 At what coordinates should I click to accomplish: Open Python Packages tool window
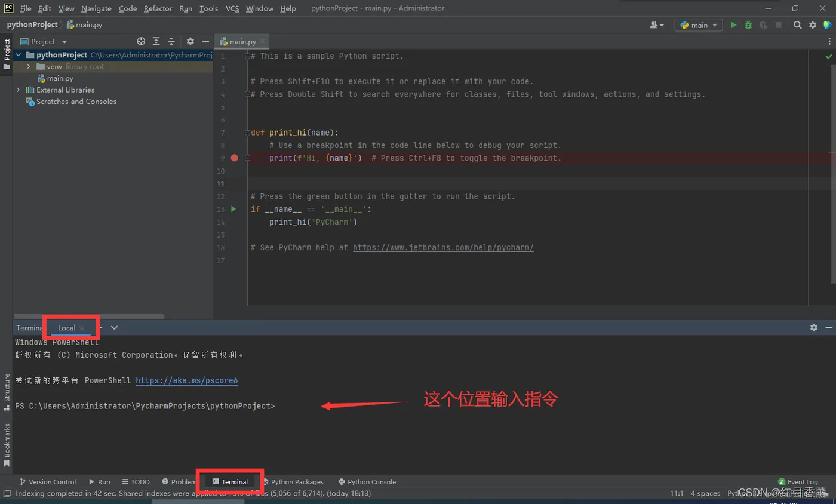(x=293, y=482)
